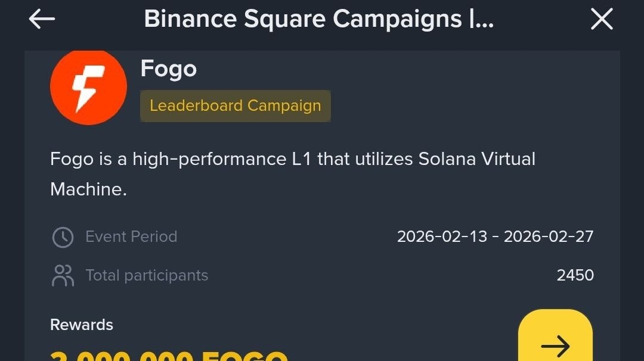Click the participant count 2450
The width and height of the screenshot is (644, 361).
575,275
